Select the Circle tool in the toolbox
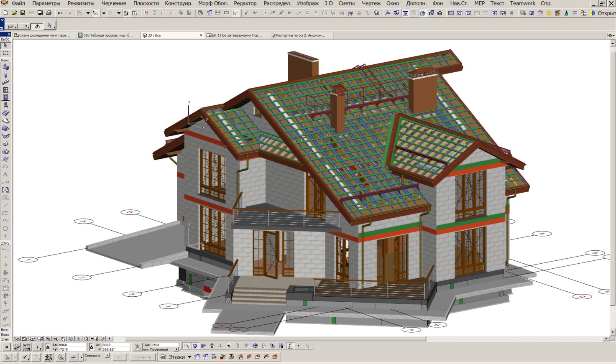This screenshot has height=364, width=616. [x=5, y=228]
